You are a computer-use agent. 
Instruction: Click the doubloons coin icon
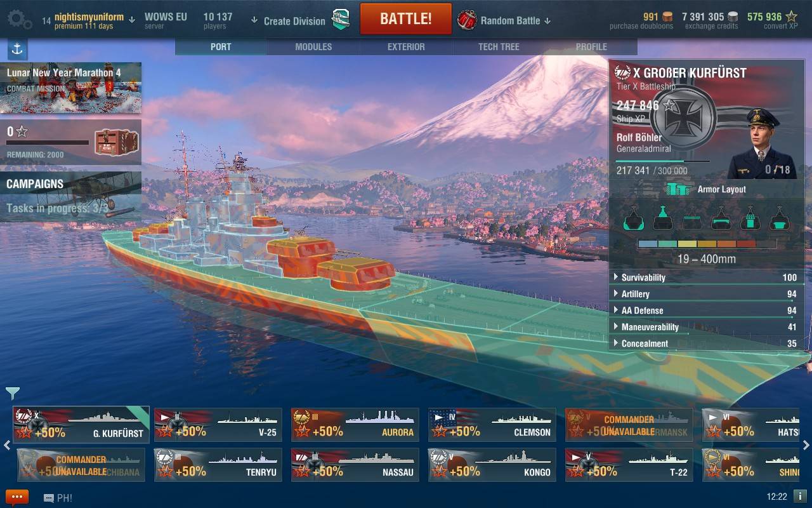pyautogui.click(x=667, y=17)
